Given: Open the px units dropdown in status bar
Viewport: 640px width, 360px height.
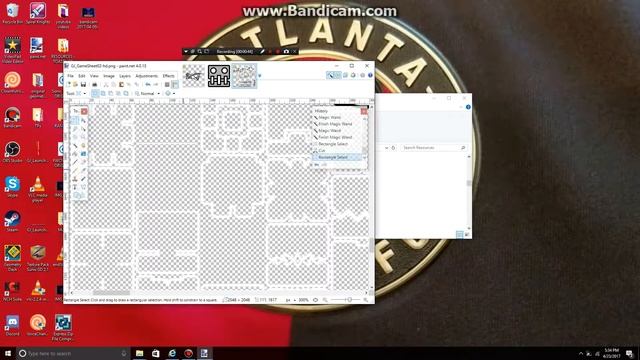Looking at the screenshot, I should [x=290, y=300].
